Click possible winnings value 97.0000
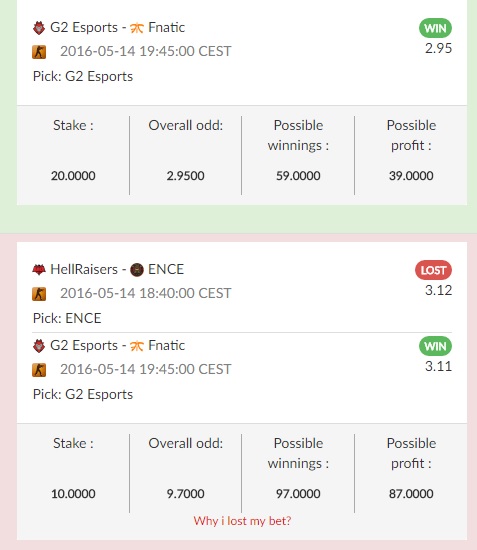477x550 pixels. [x=298, y=494]
